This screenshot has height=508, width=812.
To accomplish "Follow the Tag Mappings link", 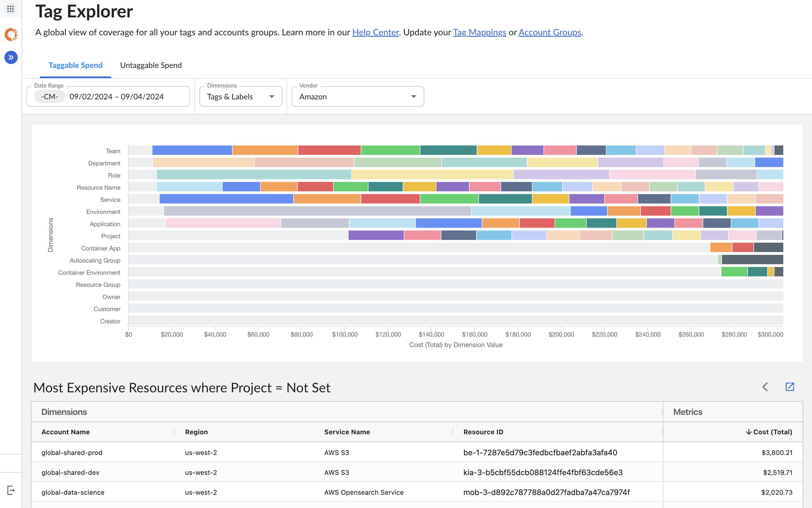I will coord(479,32).
